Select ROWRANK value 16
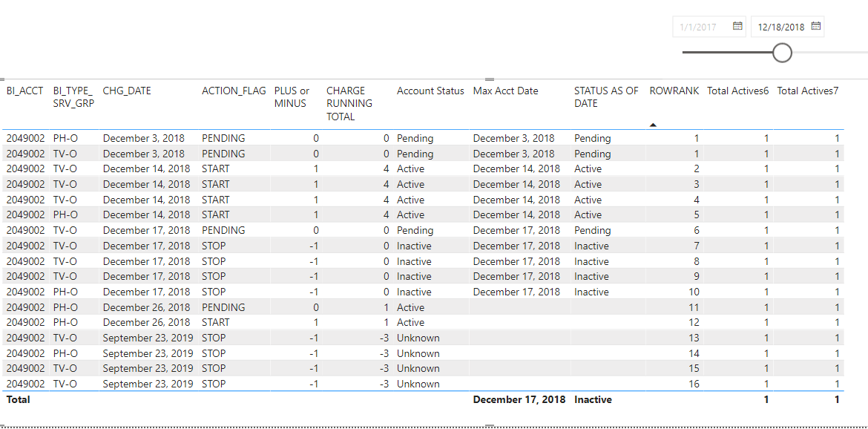Viewport: 868px width, 429px height. pyautogui.click(x=694, y=384)
